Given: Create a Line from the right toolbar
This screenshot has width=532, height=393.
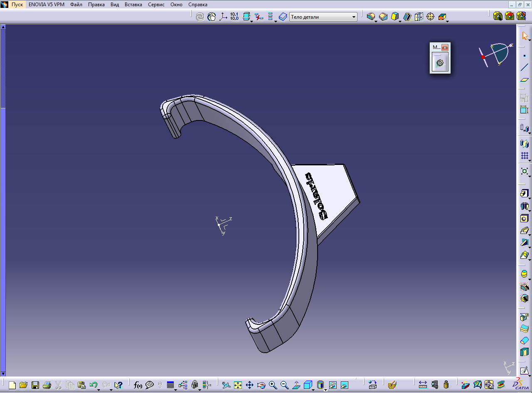Looking at the screenshot, I should [525, 67].
